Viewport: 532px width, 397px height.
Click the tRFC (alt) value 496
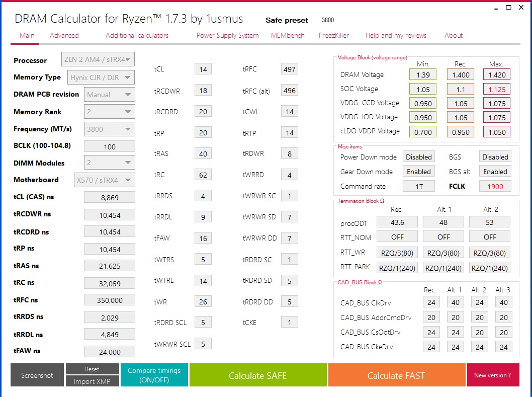coord(290,91)
